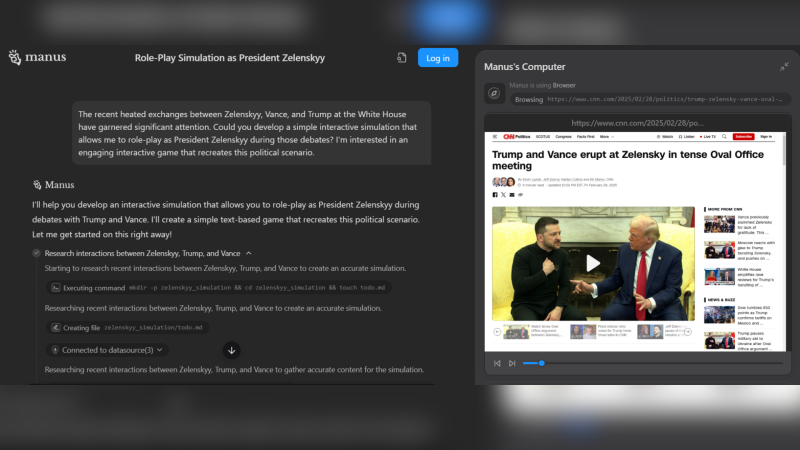
Task: Open 'Moscow reacts with glee' sidebar story
Action: tap(739, 251)
